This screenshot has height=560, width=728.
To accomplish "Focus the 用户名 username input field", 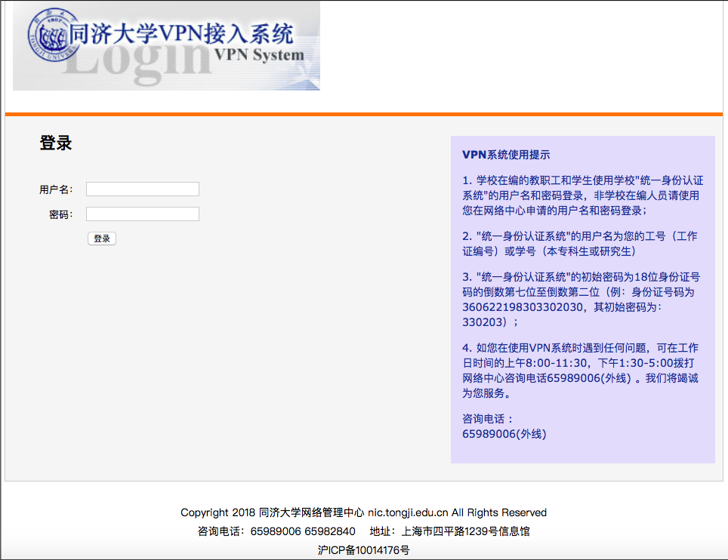I will point(142,189).
